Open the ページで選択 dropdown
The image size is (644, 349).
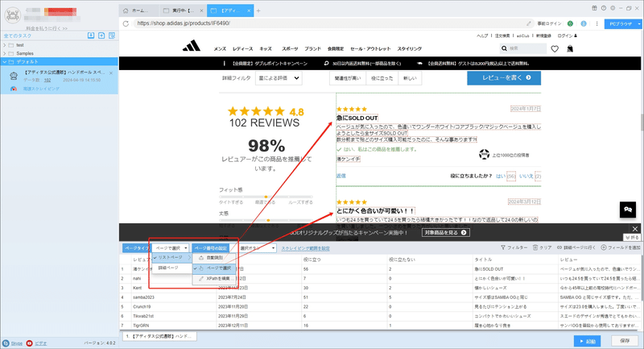[171, 248]
